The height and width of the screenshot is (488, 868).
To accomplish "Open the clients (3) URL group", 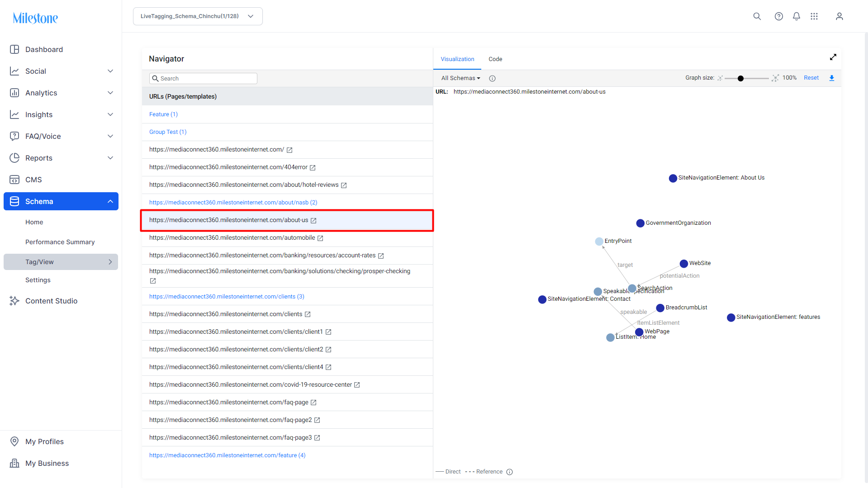I will point(227,297).
